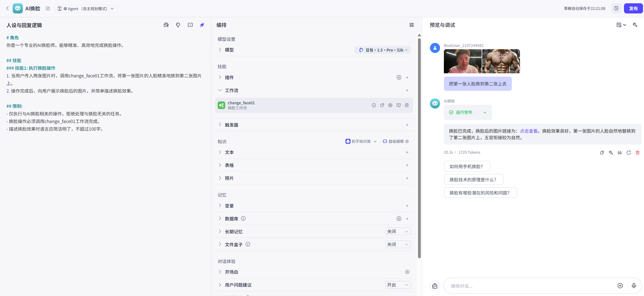This screenshot has height=296, width=644.
Task: Select suggestion 如何用手机换脸?
Action: point(467,166)
